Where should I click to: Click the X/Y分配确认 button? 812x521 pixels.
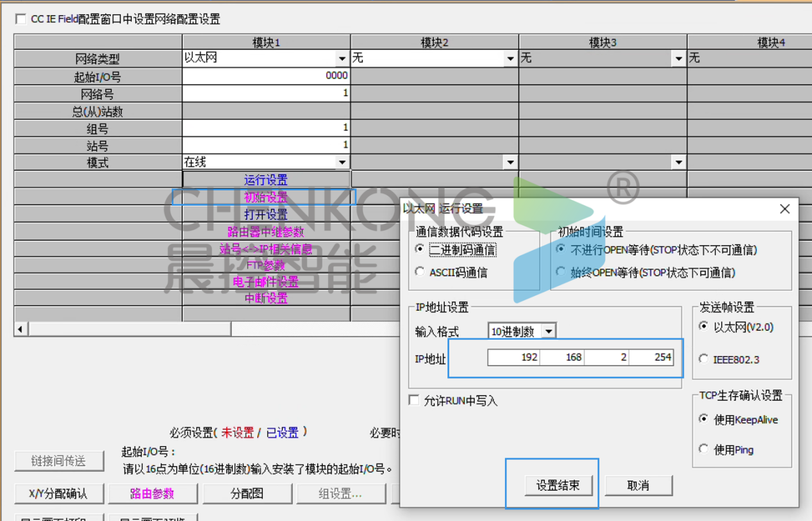pos(58,493)
